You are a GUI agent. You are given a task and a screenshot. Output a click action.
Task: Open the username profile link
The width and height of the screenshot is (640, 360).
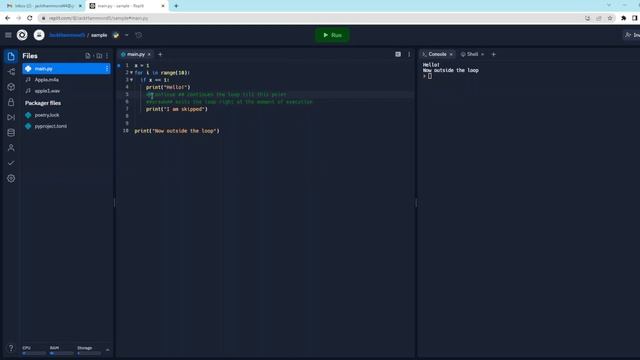pos(67,35)
